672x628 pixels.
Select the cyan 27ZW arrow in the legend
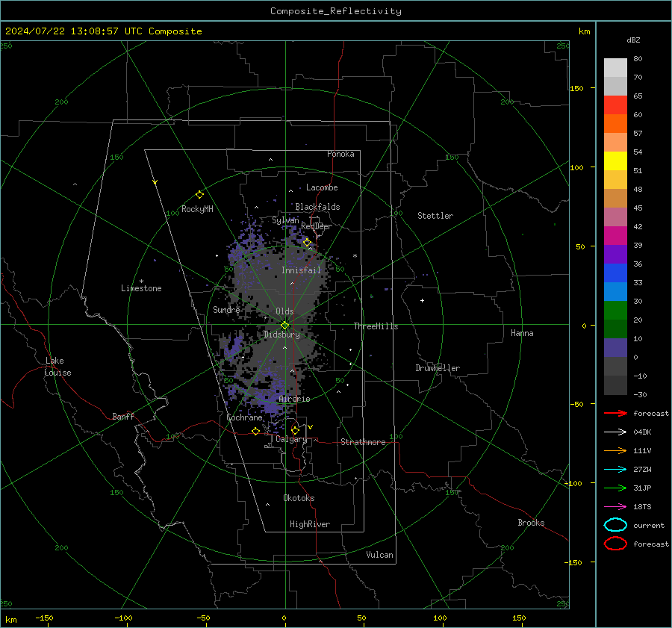615,470
